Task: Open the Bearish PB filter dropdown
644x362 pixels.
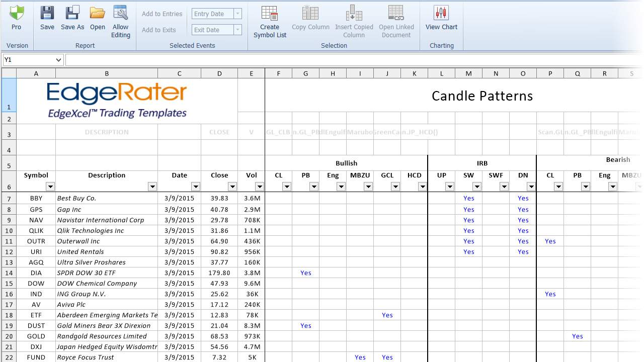Action: (x=586, y=187)
